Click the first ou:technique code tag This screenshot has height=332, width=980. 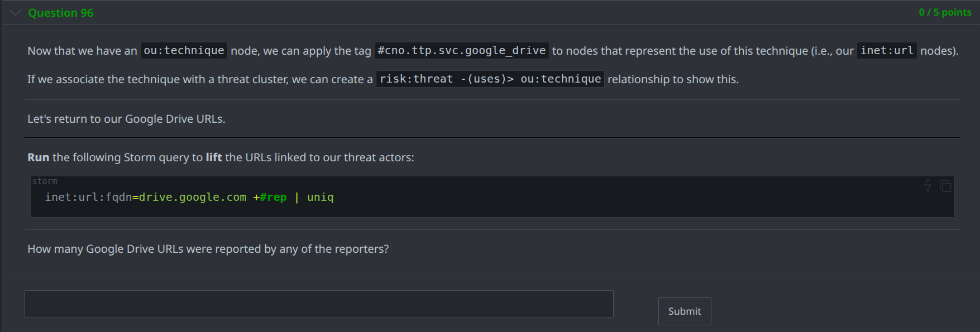[184, 51]
